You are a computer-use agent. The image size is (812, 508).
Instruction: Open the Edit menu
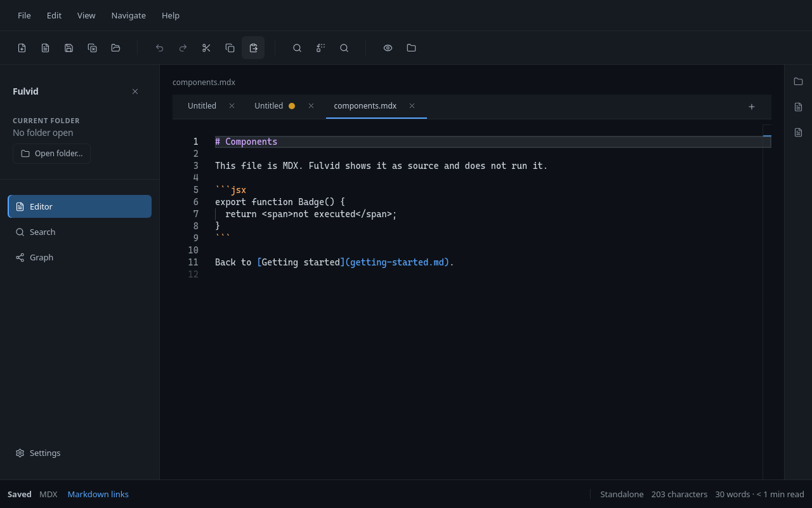click(x=54, y=15)
